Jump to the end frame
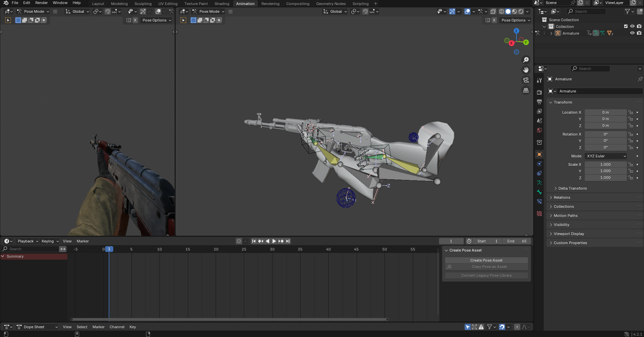644x337 pixels. pos(288,241)
